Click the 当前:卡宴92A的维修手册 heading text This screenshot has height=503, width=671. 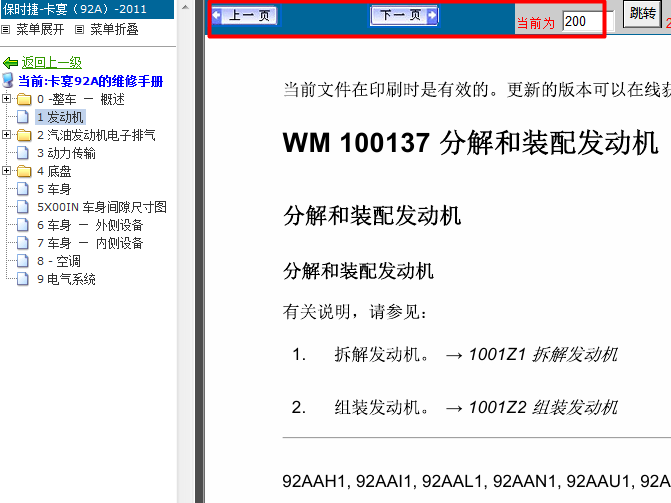point(90,81)
